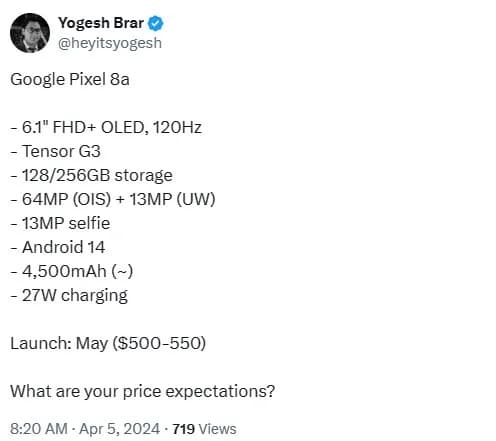Visit the @heyitsyogesh handle link

110,43
